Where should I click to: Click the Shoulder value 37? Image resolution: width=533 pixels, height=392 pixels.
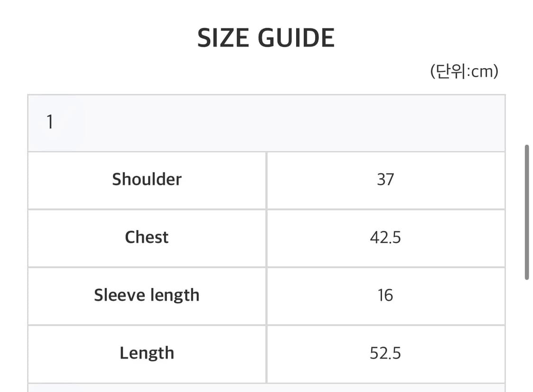pyautogui.click(x=386, y=181)
